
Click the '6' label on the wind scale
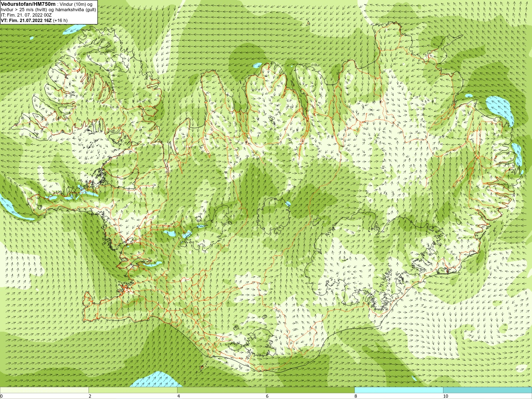pyautogui.click(x=267, y=396)
